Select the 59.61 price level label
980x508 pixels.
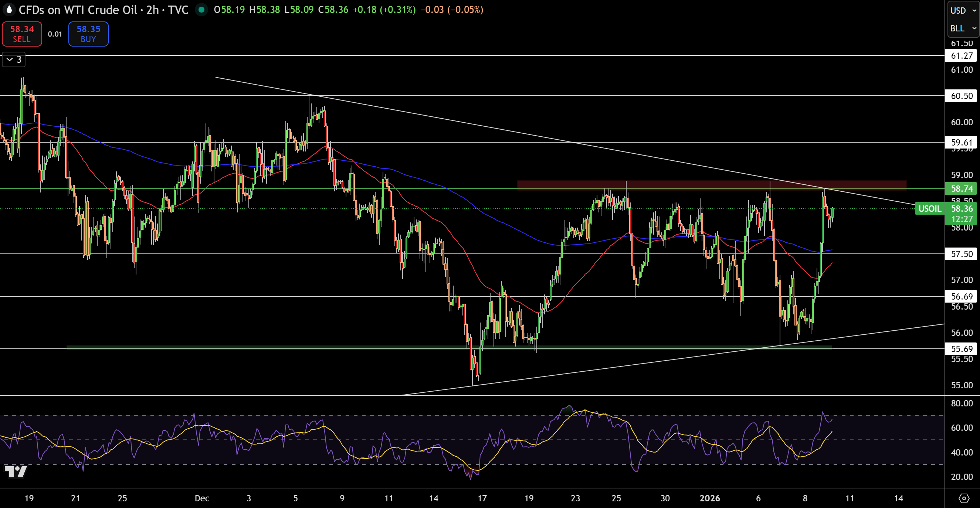tap(962, 142)
